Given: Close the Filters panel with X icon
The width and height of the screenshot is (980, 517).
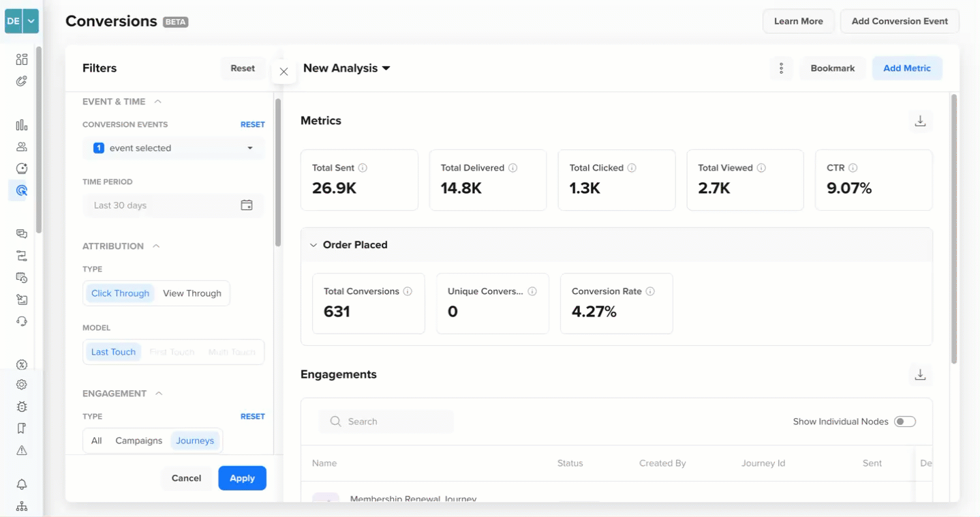Looking at the screenshot, I should coord(284,72).
